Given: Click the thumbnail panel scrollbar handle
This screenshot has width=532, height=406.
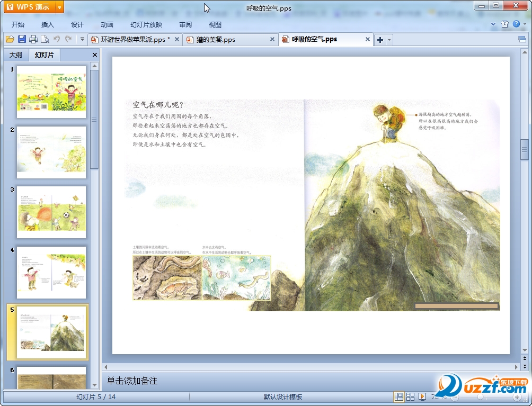Looking at the screenshot, I should (94, 119).
